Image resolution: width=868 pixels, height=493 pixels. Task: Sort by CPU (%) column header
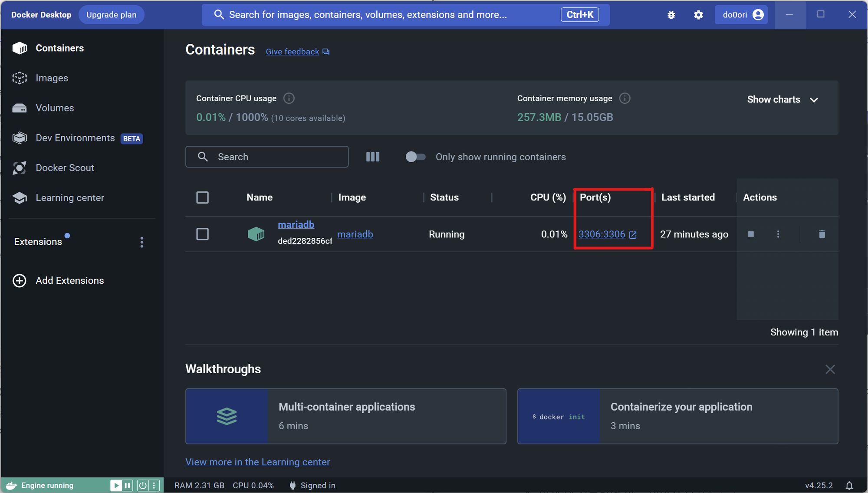548,197
